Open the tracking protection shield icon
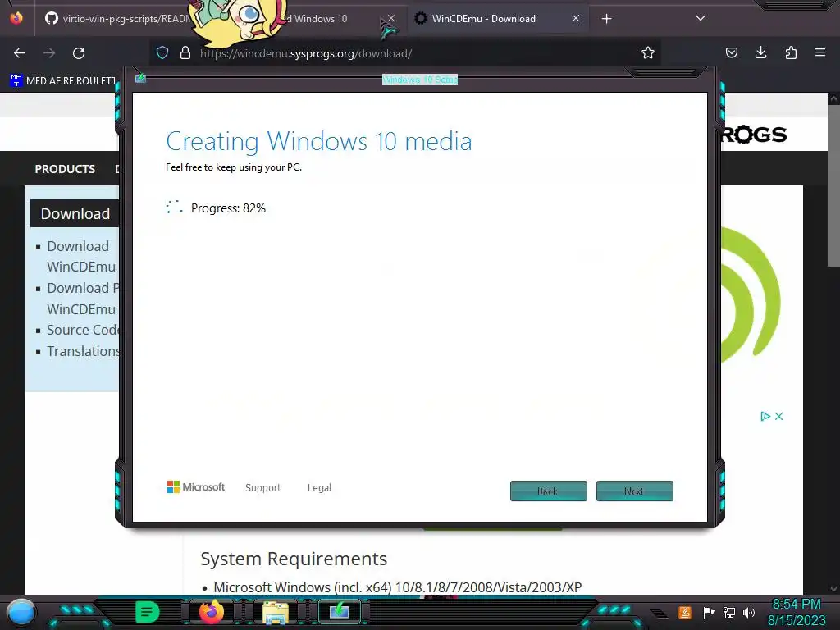Viewport: 840px width, 630px height. click(162, 52)
